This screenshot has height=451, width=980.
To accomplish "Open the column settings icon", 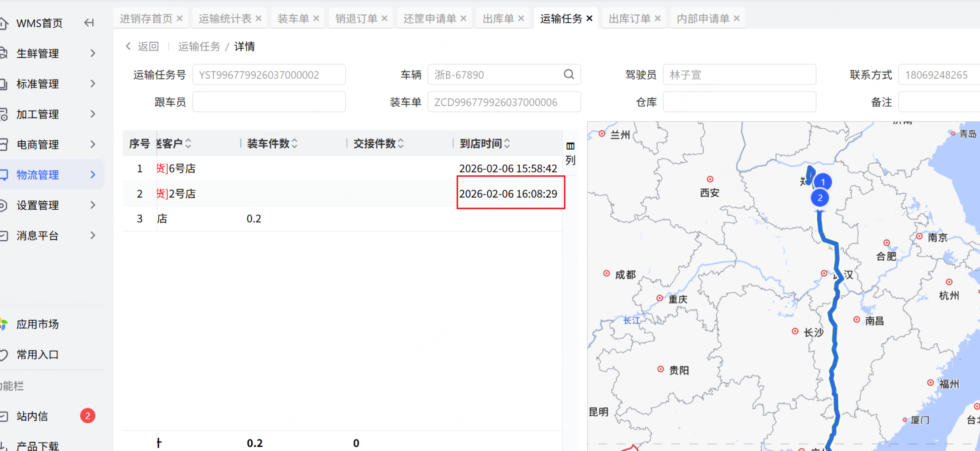I will click(570, 146).
